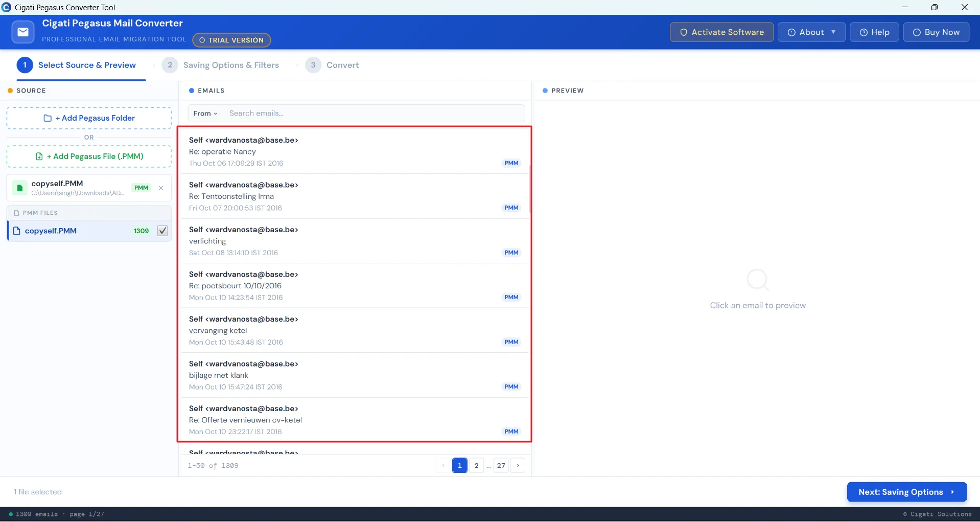Jump to page 27 of emails
The image size is (980, 522).
(501, 465)
